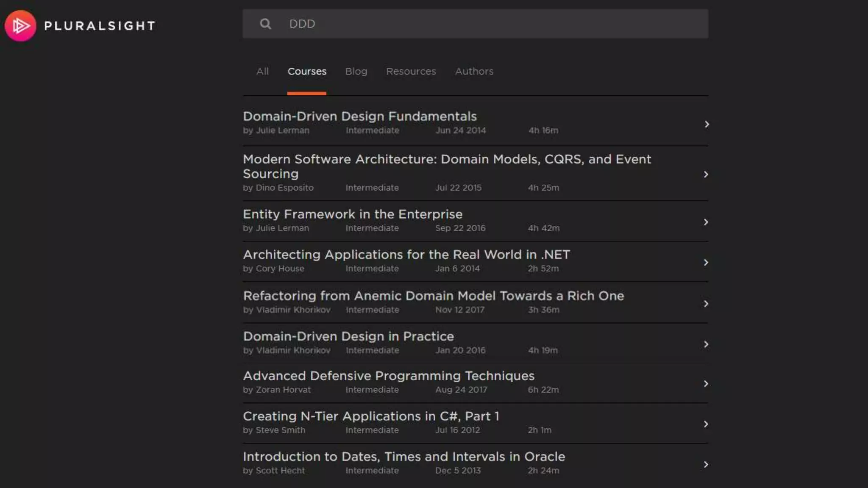The image size is (868, 488).
Task: Click the DDD search input field
Action: 487,24
